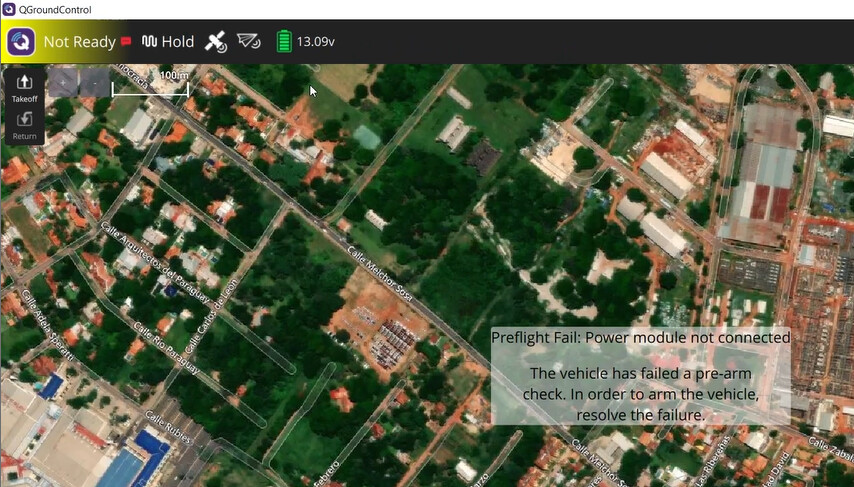The width and height of the screenshot is (854, 487).
Task: Click the Calle Melchor Sosa street label
Action: 381,273
